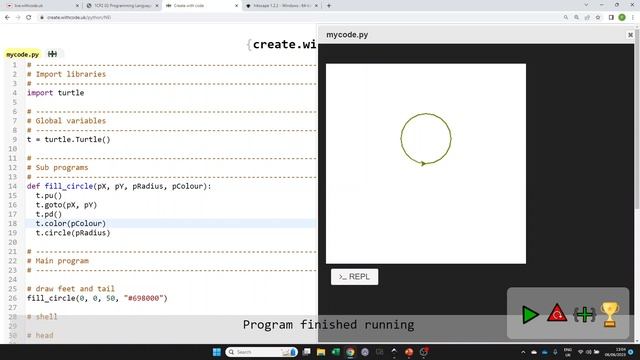Click the red triangle debug icon
Screen dimensions: 640x360
tap(557, 314)
